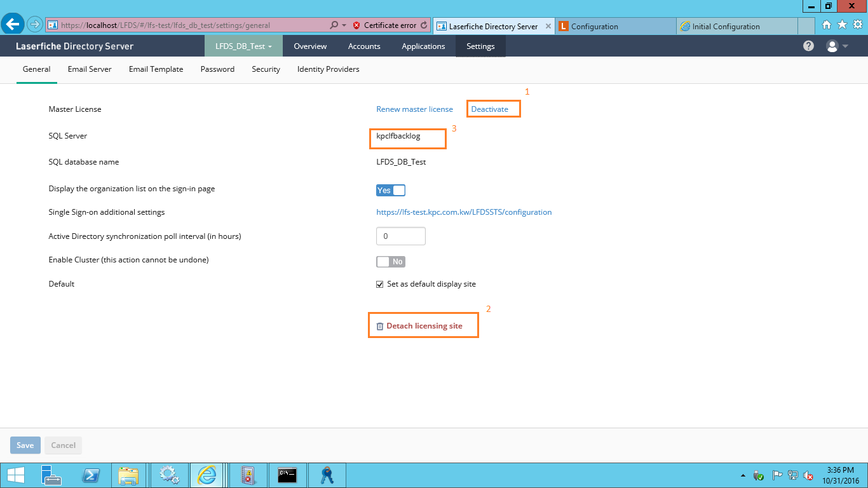Switch to the Identity Providers tab
Screen dimensions: 868x488
328,69
